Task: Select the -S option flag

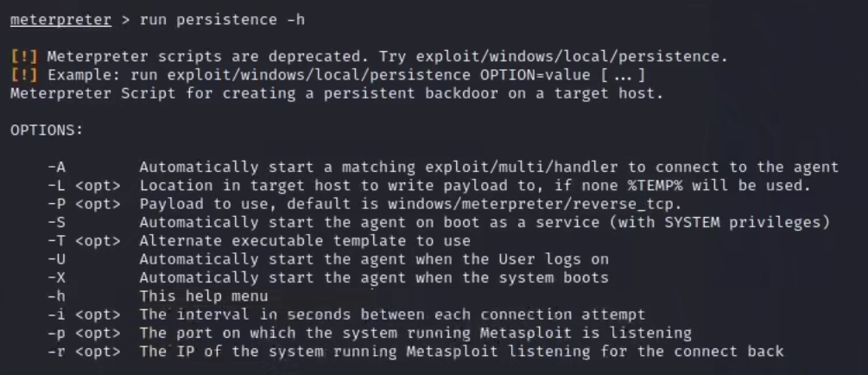Action: [x=56, y=222]
